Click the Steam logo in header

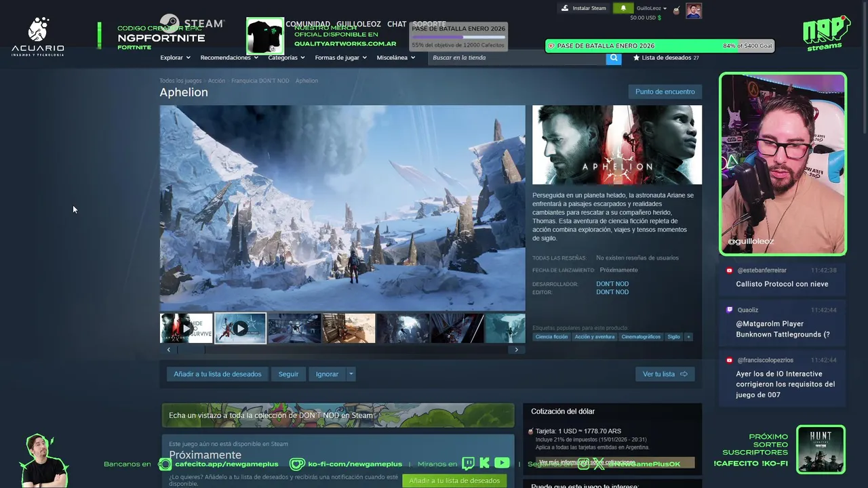[192, 24]
